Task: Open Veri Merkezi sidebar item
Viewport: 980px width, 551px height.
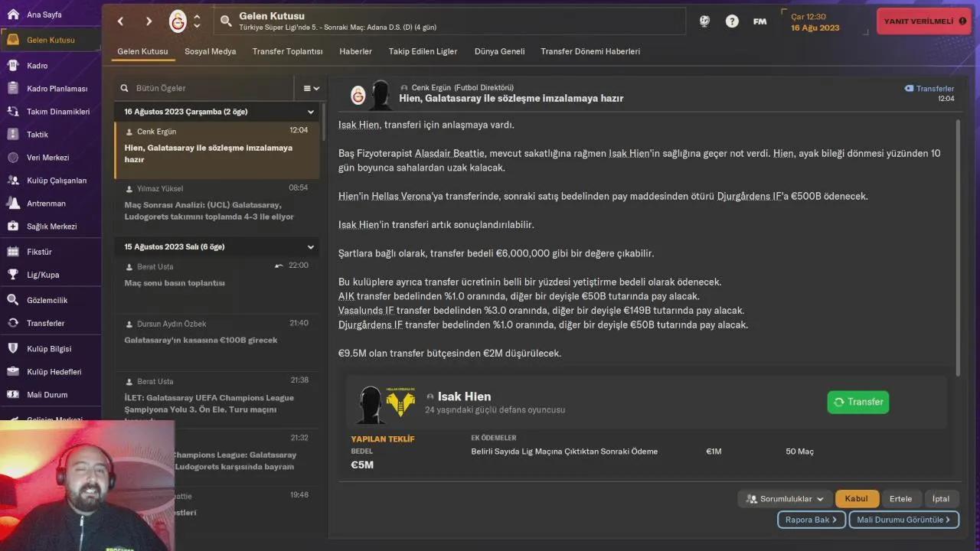Action: [x=51, y=158]
